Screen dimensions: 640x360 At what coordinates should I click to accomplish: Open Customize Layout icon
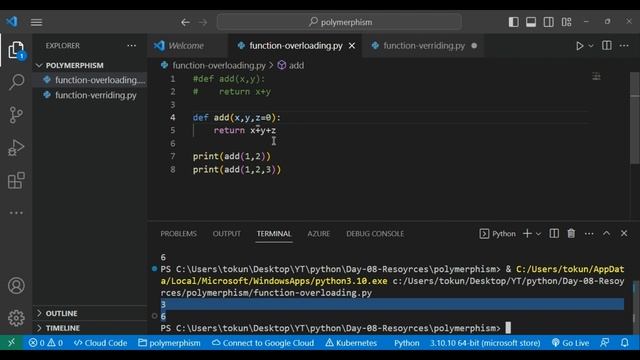(567, 22)
